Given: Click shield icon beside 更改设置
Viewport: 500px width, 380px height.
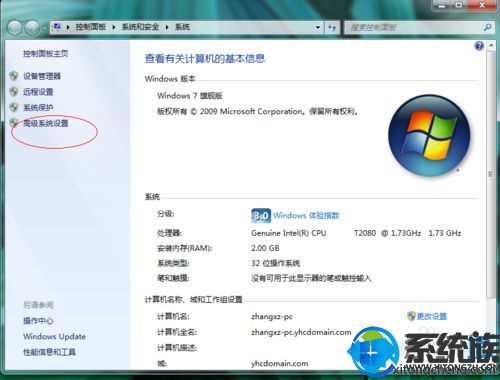Looking at the screenshot, I should (x=411, y=316).
